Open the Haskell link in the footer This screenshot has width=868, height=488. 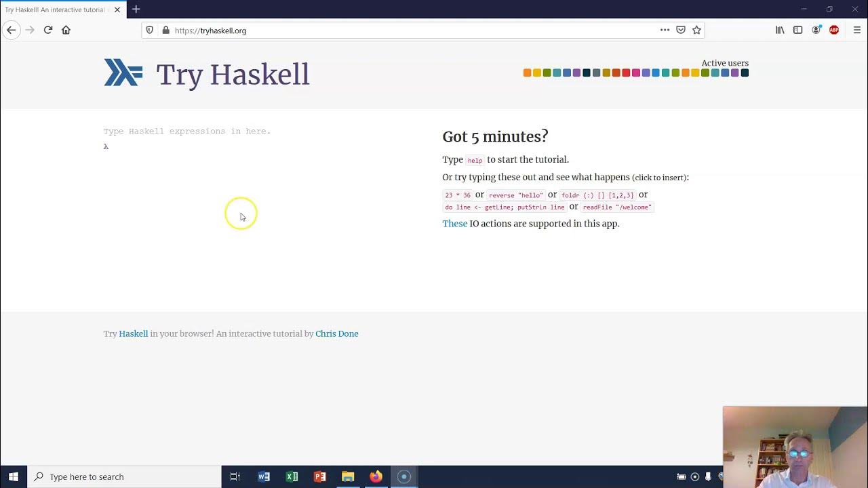pyautogui.click(x=134, y=333)
